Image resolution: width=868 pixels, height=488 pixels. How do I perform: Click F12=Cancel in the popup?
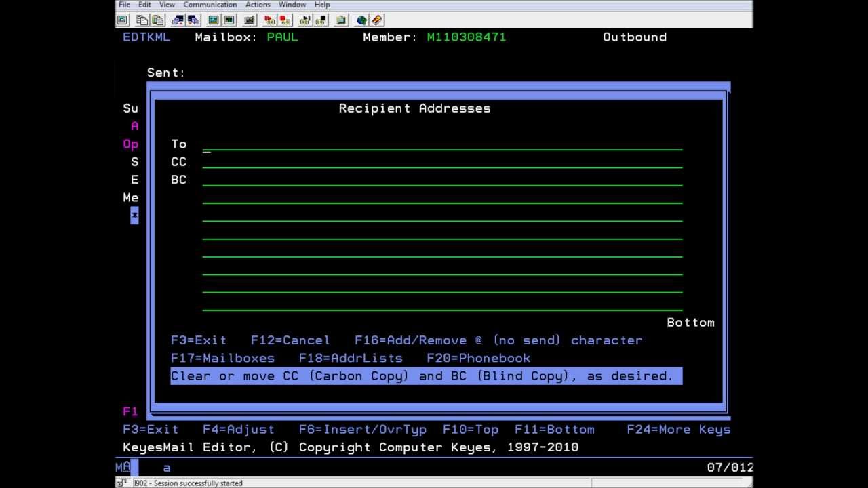point(290,340)
